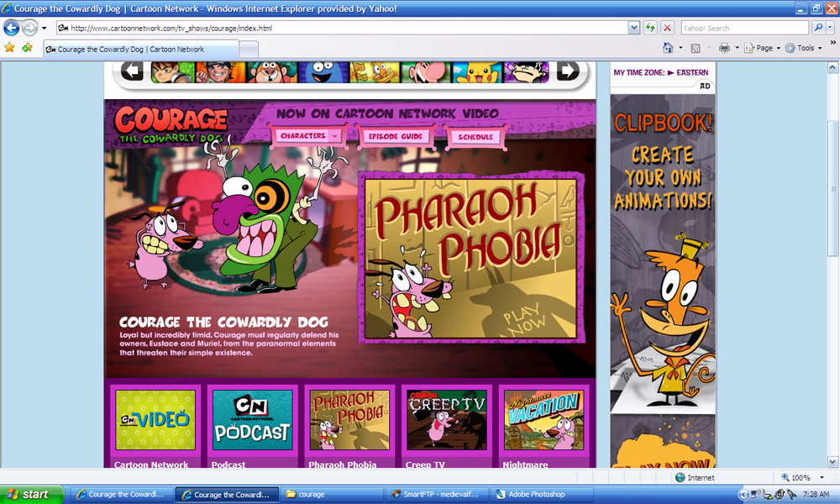Select the black-haired character thumbnail at carousel end
The height and width of the screenshot is (504, 840).
[x=526, y=71]
